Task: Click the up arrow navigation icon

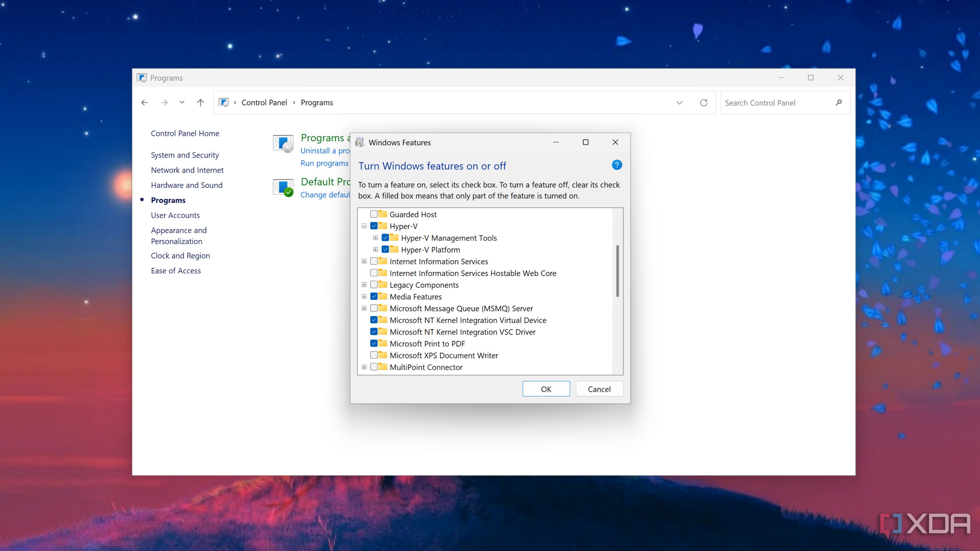Action: 201,103
